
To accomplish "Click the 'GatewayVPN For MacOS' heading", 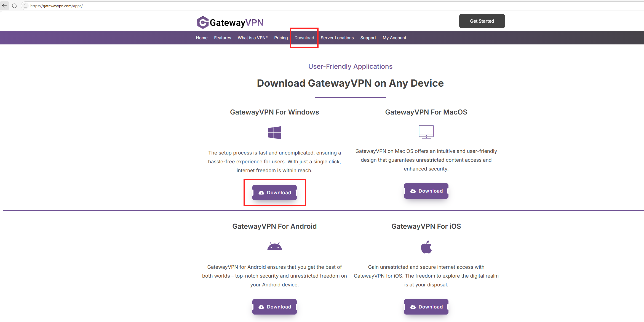I will 426,112.
